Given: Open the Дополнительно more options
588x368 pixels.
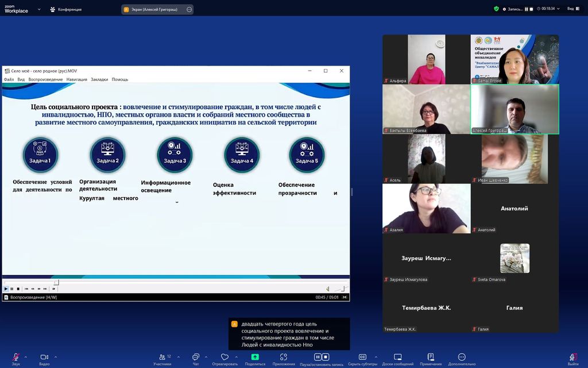Looking at the screenshot, I should tap(462, 358).
